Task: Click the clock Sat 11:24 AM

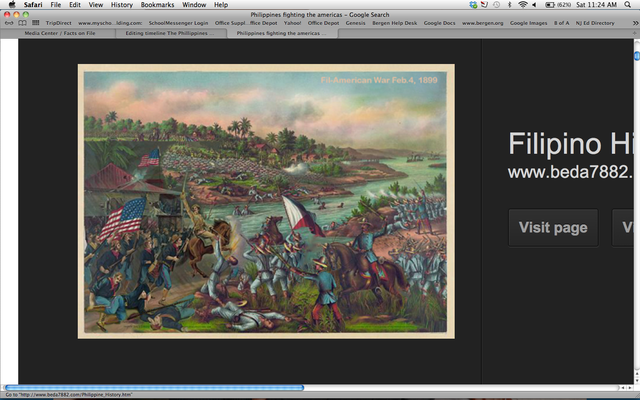Action: click(x=596, y=5)
